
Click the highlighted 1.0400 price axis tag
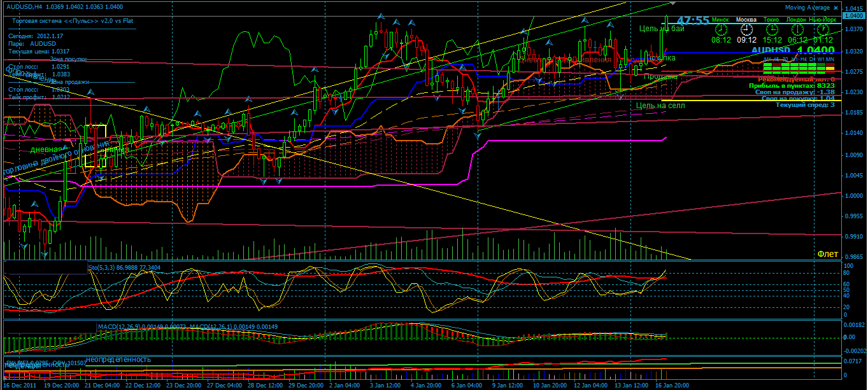click(x=853, y=15)
